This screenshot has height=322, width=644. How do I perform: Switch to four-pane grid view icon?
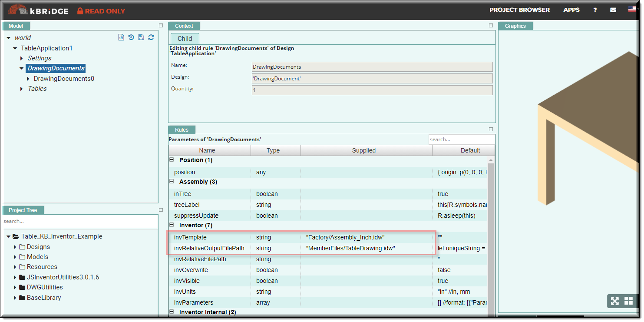click(x=628, y=301)
